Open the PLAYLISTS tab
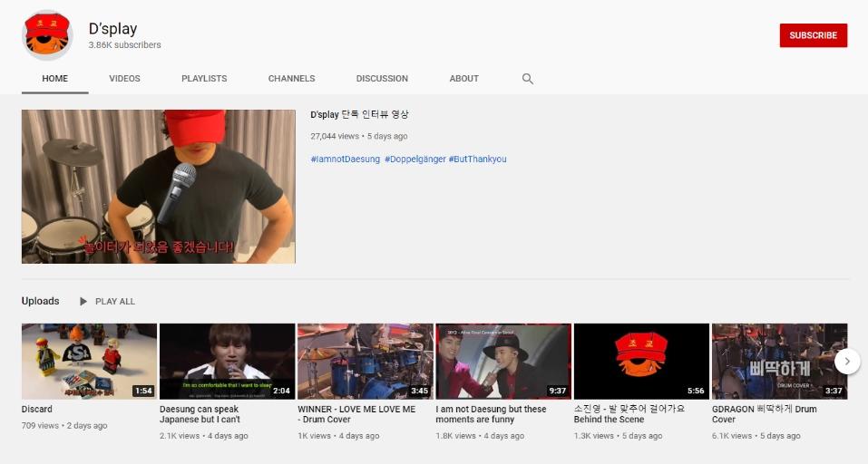This screenshot has width=868, height=464. click(204, 79)
